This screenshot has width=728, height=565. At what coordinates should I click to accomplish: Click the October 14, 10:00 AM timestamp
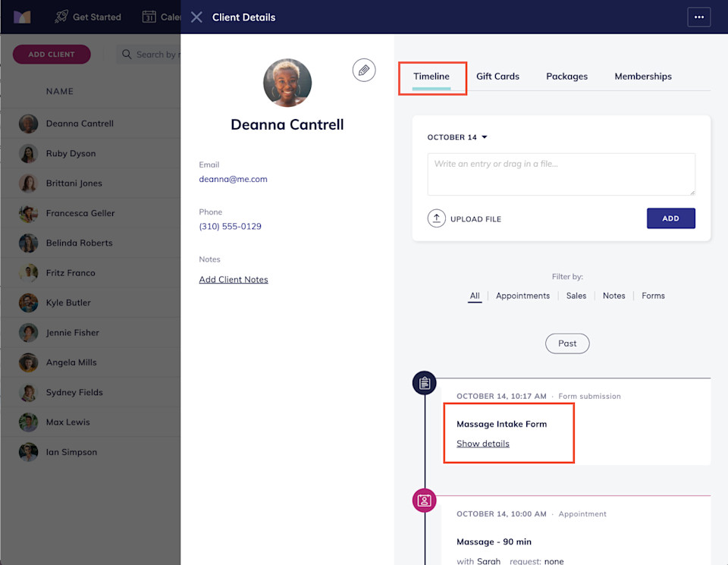pyautogui.click(x=501, y=514)
